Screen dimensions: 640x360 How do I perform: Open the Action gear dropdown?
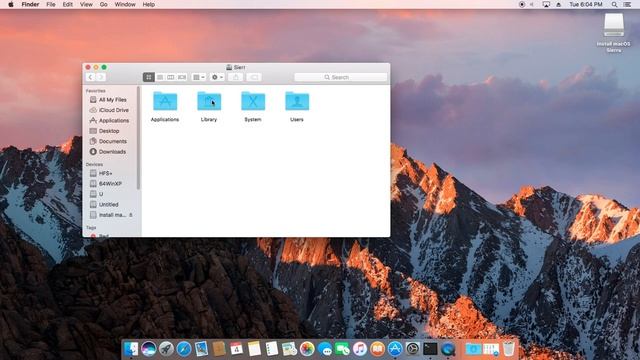pyautogui.click(x=217, y=77)
